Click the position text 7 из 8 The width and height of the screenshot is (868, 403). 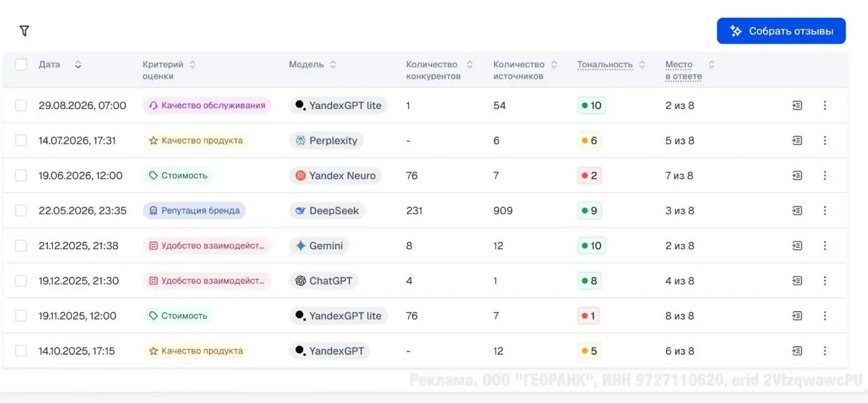(679, 175)
